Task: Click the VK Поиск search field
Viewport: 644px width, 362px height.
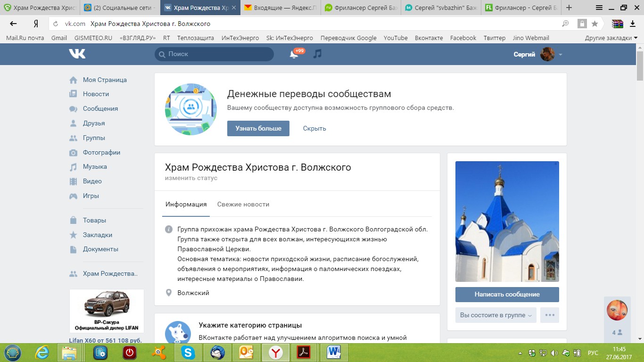Action: pos(214,54)
